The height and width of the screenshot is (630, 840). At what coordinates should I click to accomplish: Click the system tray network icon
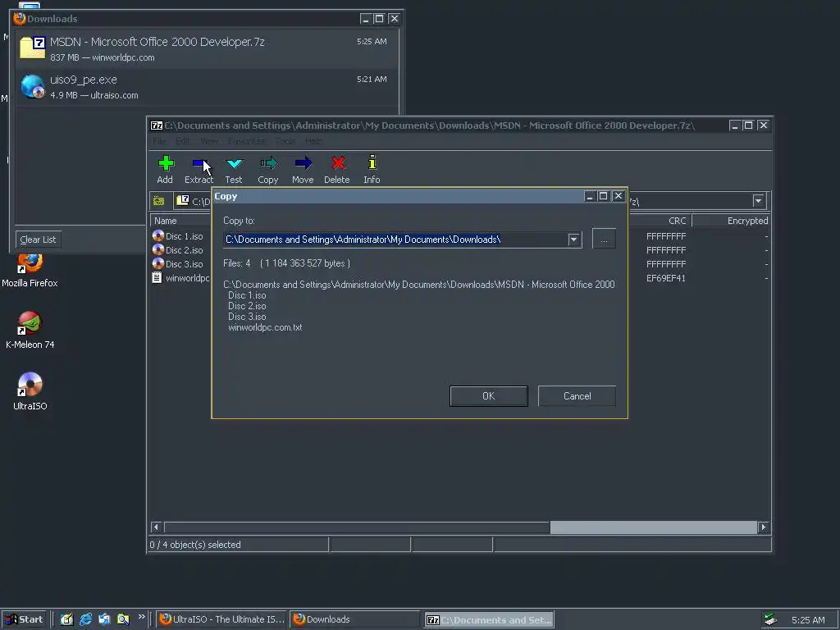point(771,619)
